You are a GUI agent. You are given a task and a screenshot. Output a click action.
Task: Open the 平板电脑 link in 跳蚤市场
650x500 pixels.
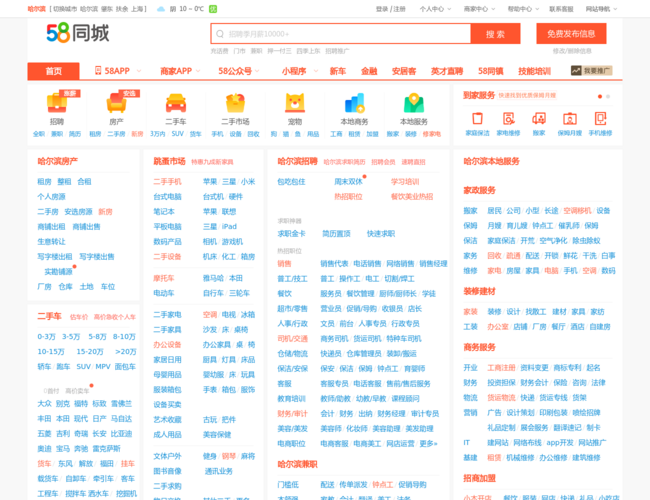(x=167, y=226)
